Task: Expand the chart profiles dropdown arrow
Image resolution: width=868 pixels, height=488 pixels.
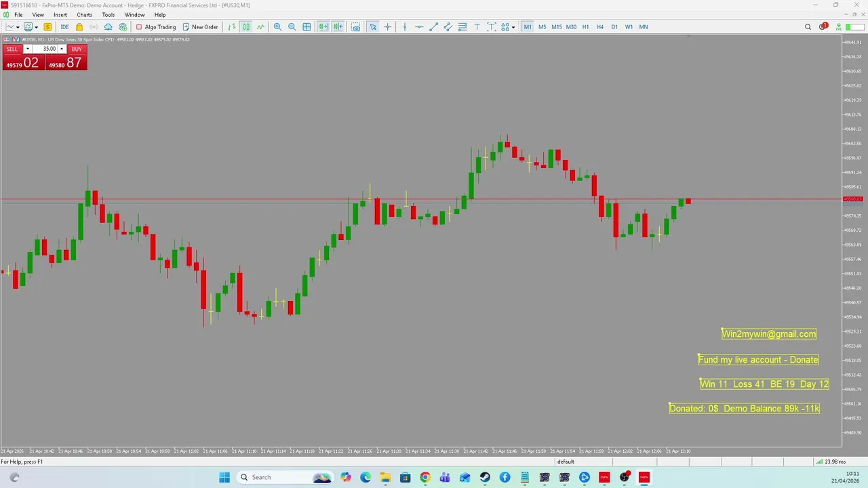Action: tap(36, 27)
